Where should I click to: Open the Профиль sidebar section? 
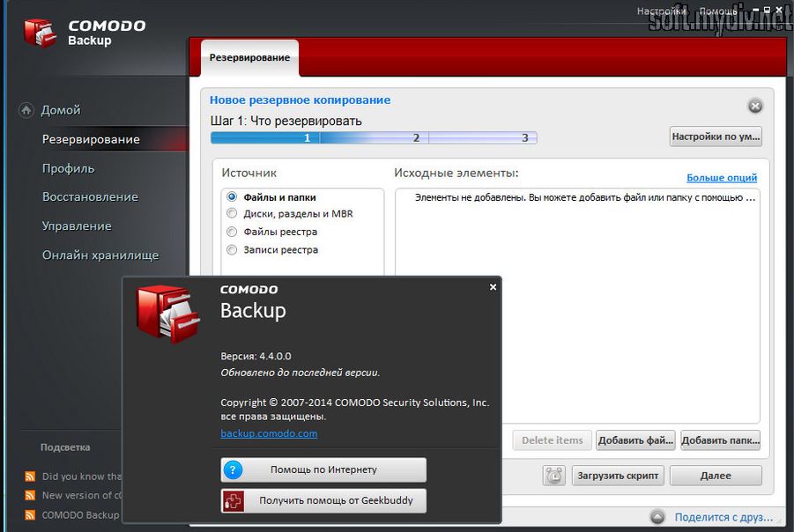[68, 168]
